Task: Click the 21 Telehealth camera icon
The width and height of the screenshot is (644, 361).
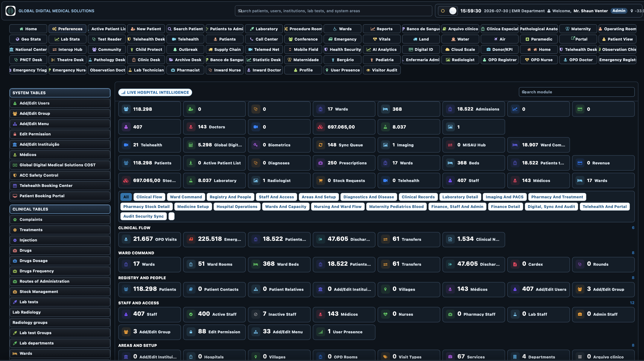Action: 126,145
